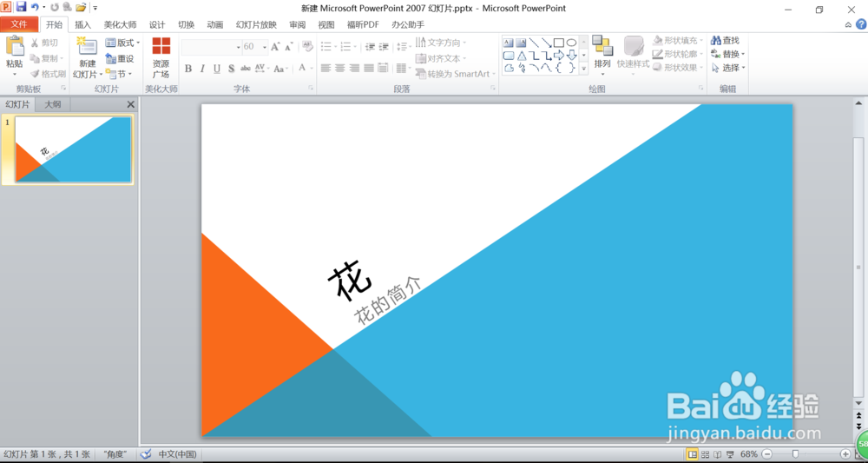Increase font size with the larger A icon
This screenshot has height=463, width=868.
(x=275, y=47)
